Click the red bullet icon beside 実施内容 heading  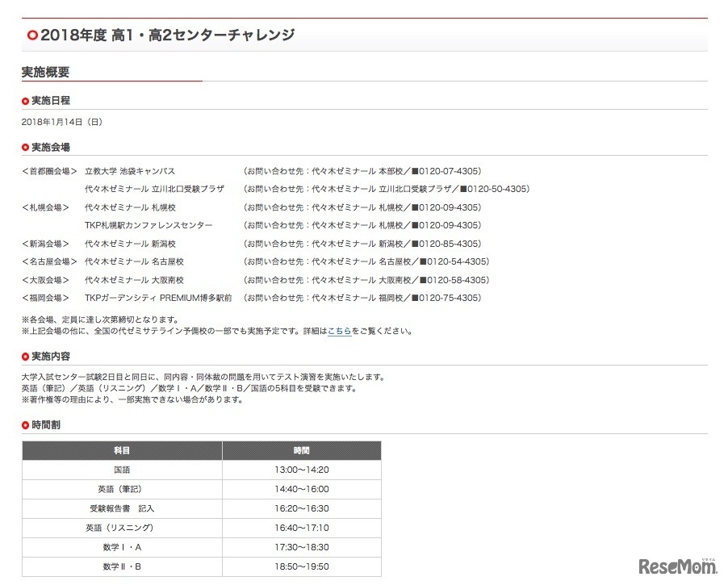(24, 356)
